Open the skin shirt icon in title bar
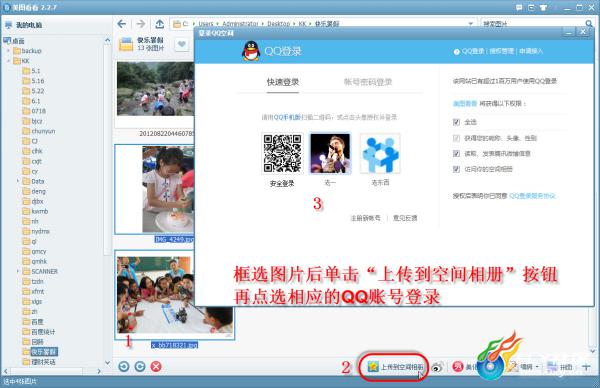The height and width of the screenshot is (388, 600). point(543,8)
